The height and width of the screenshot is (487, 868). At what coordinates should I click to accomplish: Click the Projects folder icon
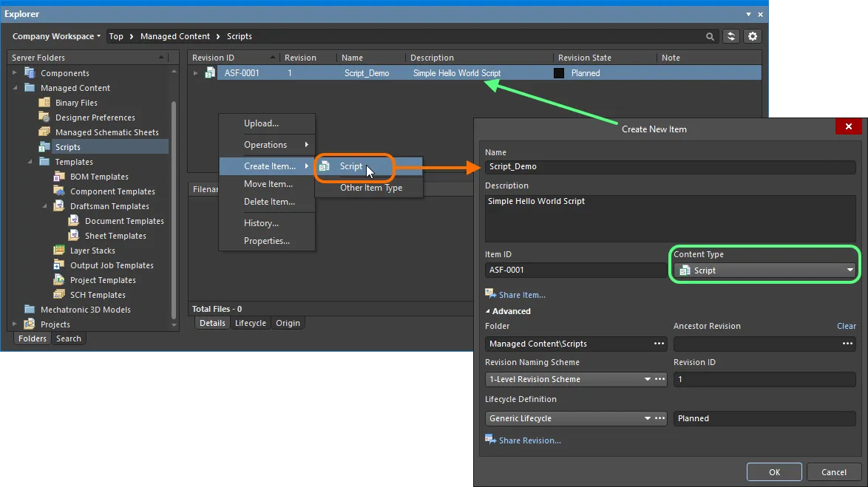[x=30, y=324]
